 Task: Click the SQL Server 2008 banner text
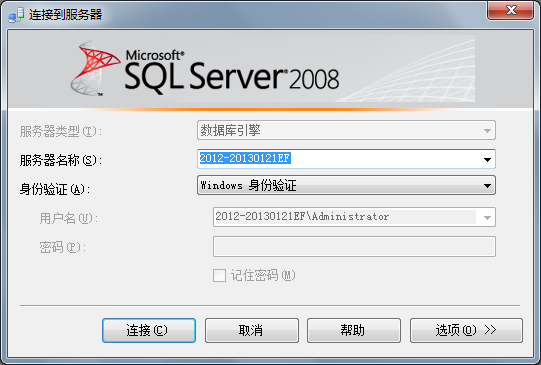click(232, 73)
